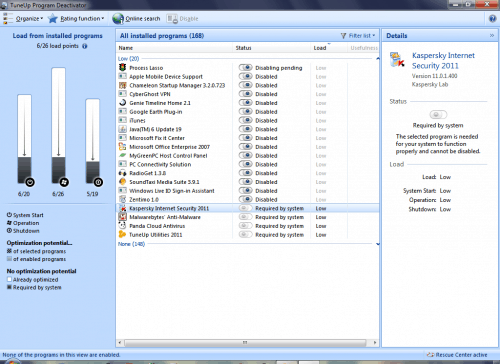Select the TuneUp Utilities 2011 row text

pyautogui.click(x=156, y=235)
